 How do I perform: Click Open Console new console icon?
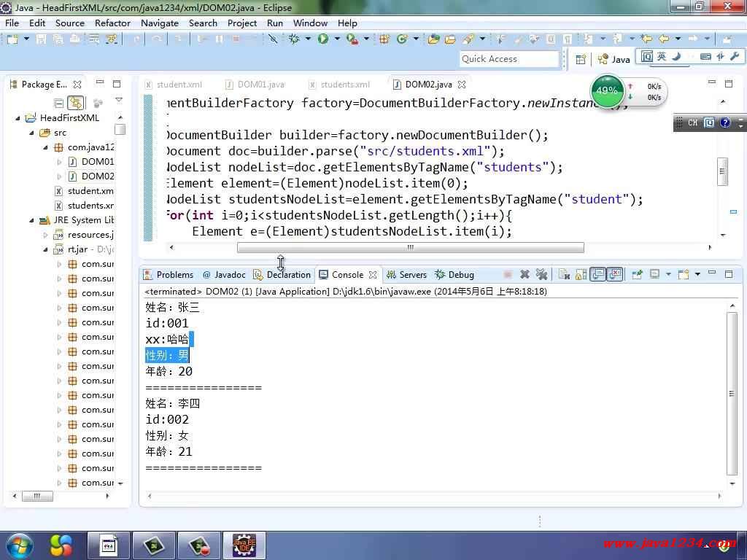tap(683, 274)
